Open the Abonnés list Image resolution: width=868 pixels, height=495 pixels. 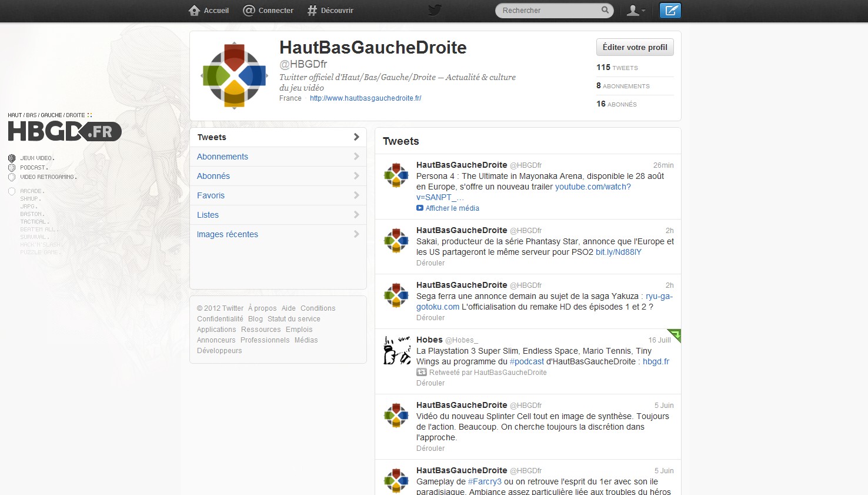point(278,176)
